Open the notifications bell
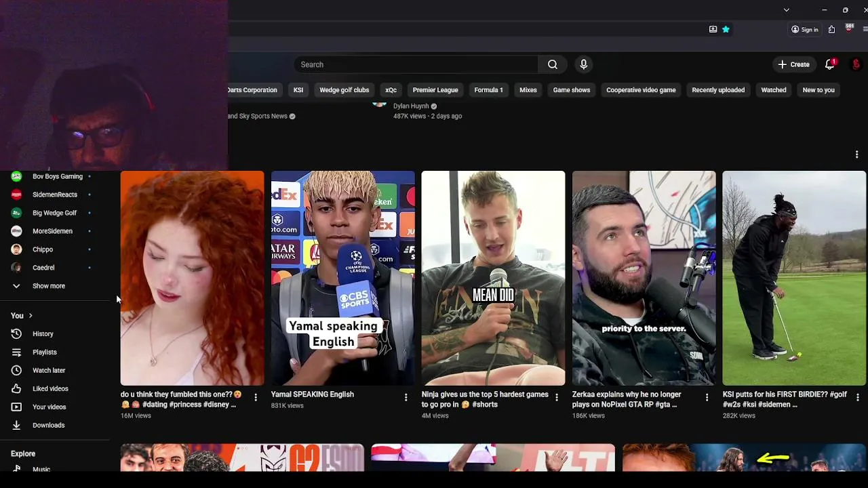This screenshot has height=488, width=868. pos(829,64)
